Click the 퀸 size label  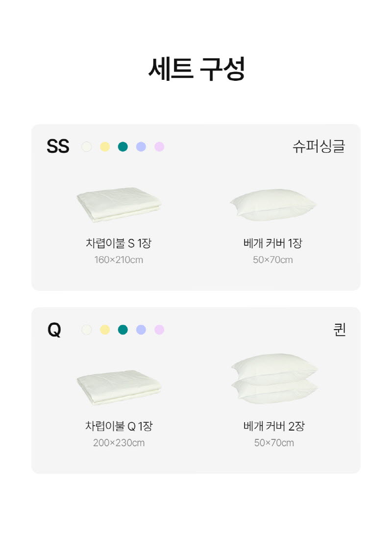click(340, 330)
